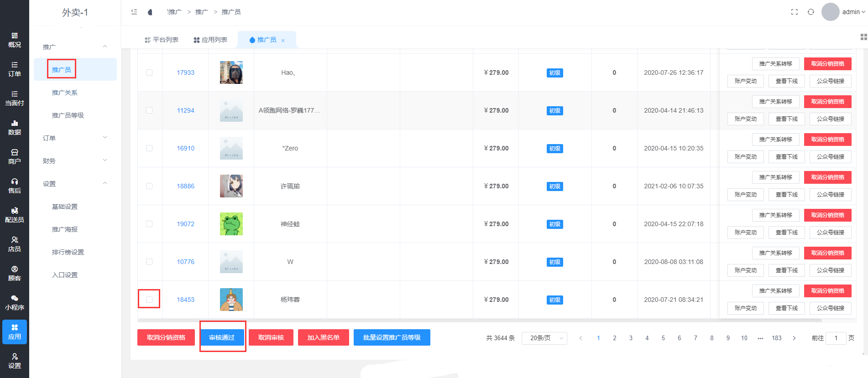This screenshot has width=868, height=378.
Task: Focus the 前往 page number input
Action: click(x=836, y=338)
